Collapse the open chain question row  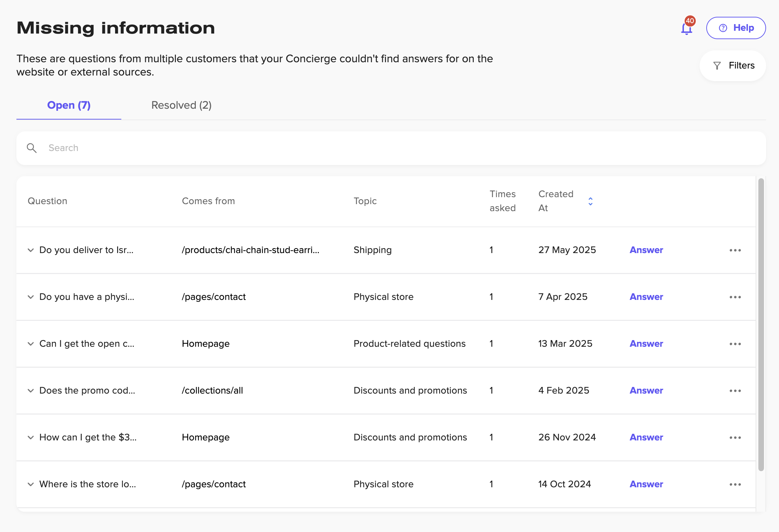(x=31, y=344)
